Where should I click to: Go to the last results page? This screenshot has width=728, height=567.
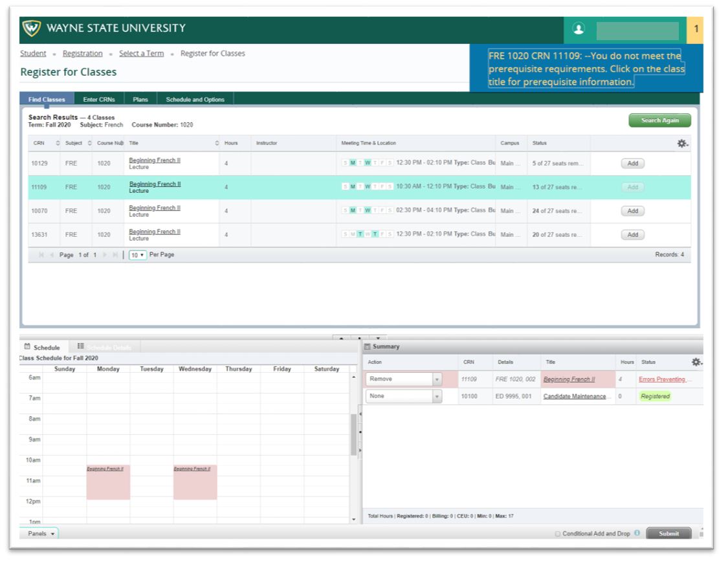[115, 255]
